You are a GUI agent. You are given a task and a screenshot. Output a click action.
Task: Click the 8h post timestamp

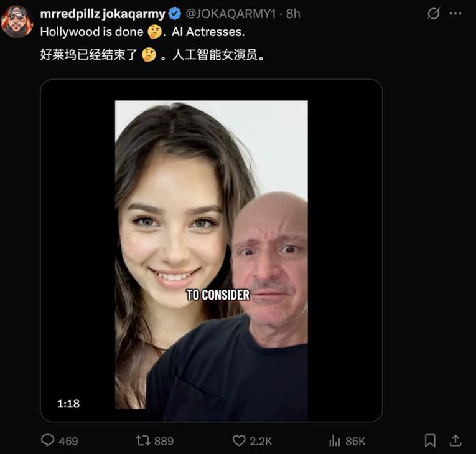tap(292, 14)
